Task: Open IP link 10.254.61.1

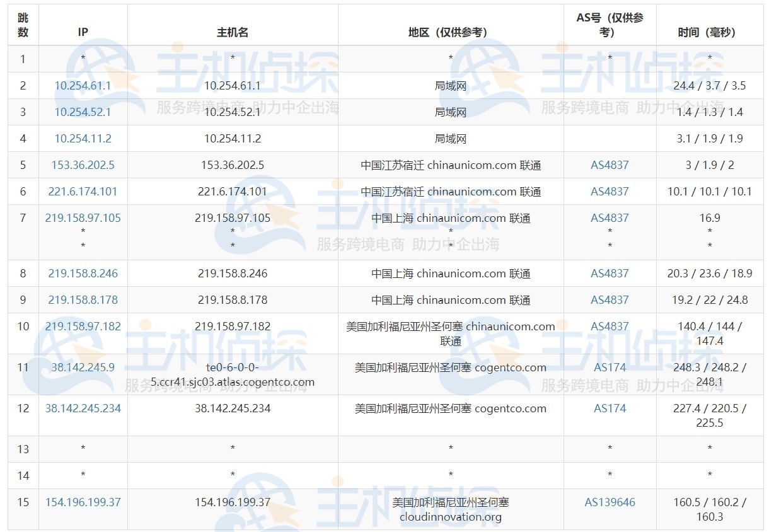Action: point(83,86)
